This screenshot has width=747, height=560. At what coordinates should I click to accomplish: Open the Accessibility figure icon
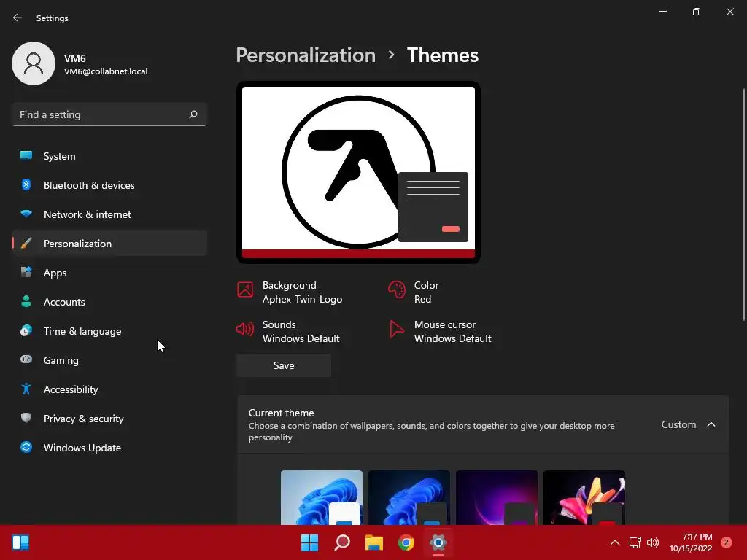pos(26,389)
